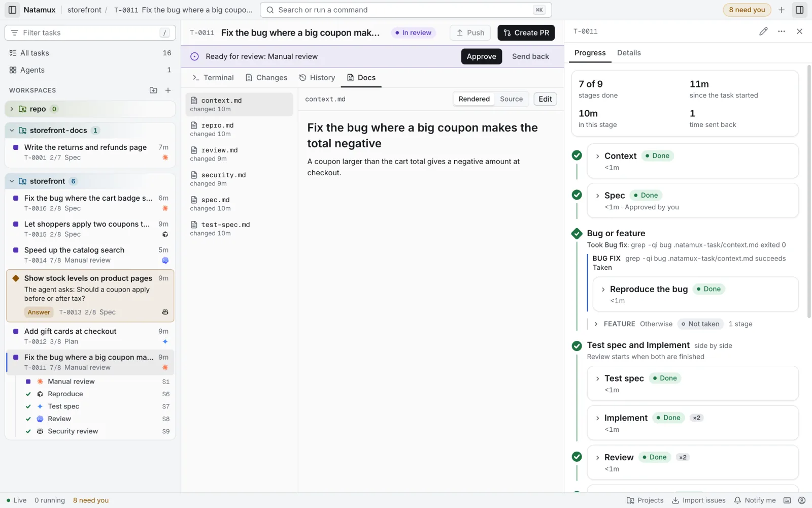This screenshot has width=812, height=508.
Task: Collapse the storefront-docs workspace
Action: 12,131
